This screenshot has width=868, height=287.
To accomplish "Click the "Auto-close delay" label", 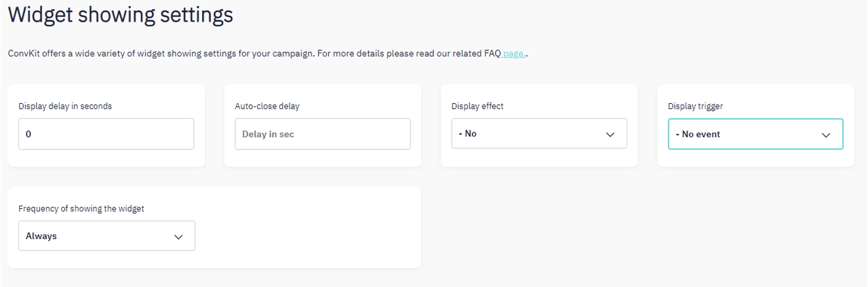I will (267, 106).
